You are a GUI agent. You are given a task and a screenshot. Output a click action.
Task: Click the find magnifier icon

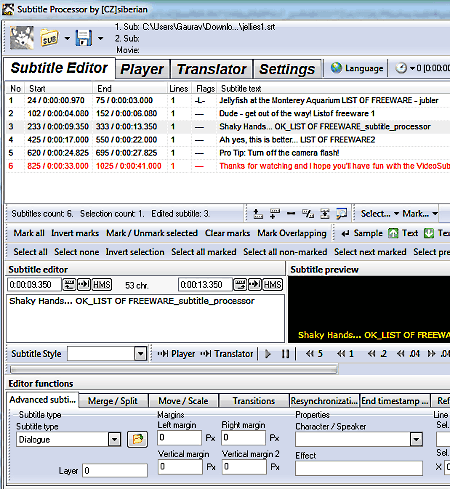point(342,214)
